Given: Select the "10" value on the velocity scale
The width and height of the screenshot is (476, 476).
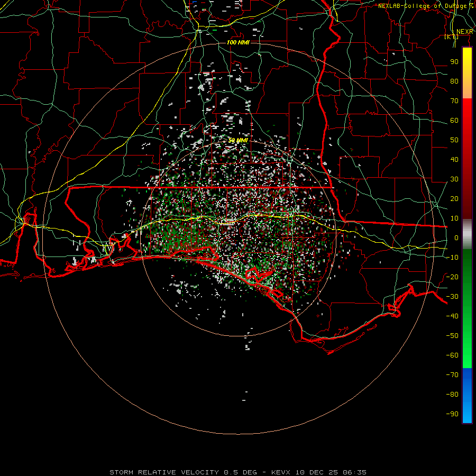Looking at the screenshot, I should [x=454, y=218].
